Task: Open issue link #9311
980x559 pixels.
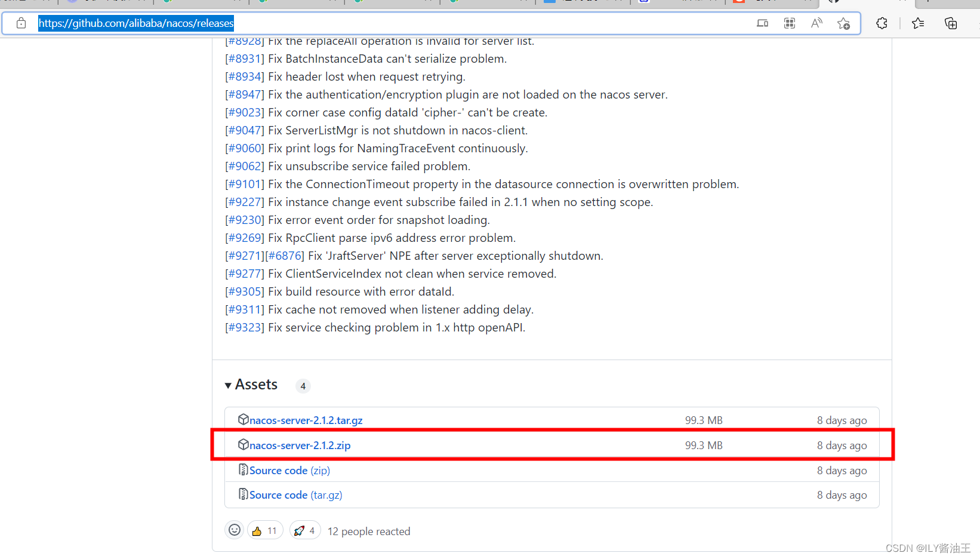Action: pos(245,309)
